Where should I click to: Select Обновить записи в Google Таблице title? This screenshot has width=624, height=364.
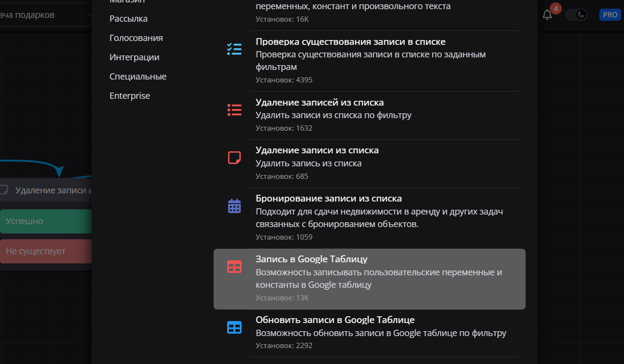pos(335,320)
